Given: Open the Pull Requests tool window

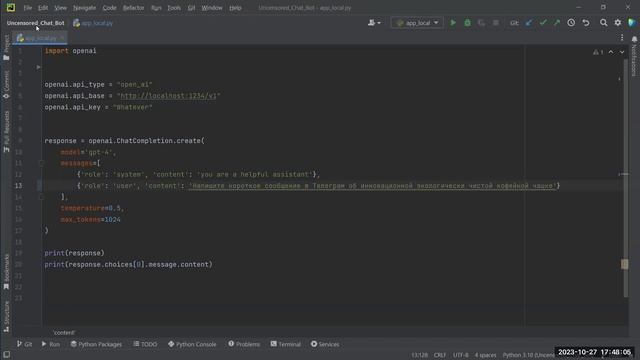Looking at the screenshot, I should (6, 131).
